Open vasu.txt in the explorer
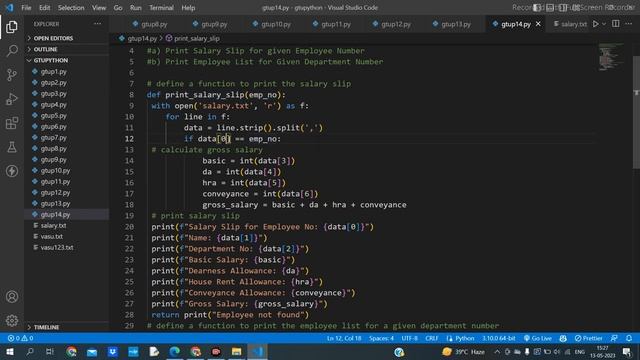 coord(52,236)
